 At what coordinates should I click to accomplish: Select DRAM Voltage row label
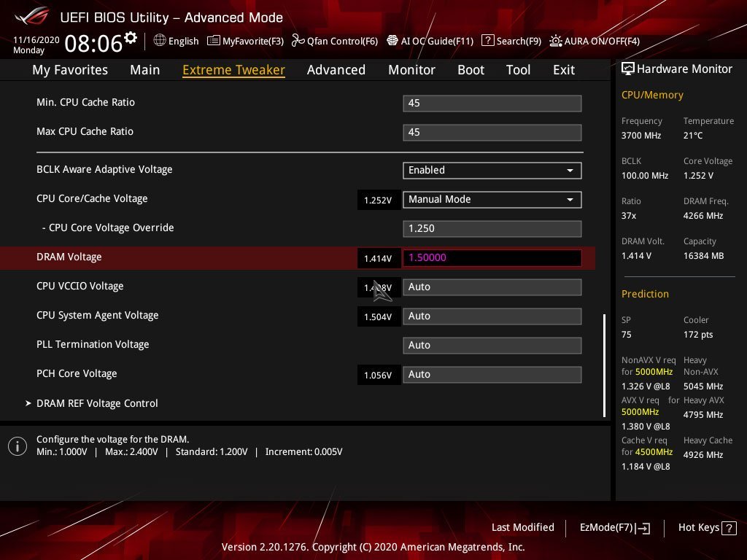(x=69, y=257)
